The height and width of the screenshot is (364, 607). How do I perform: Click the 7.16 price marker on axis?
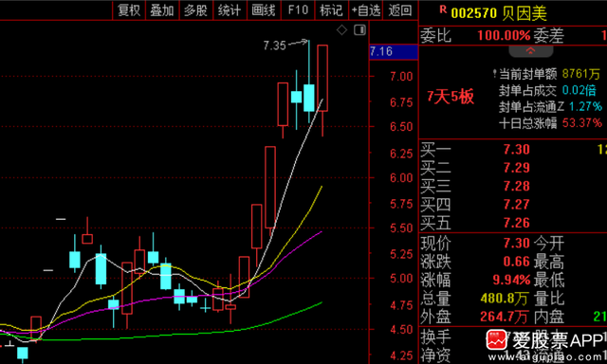coord(394,51)
